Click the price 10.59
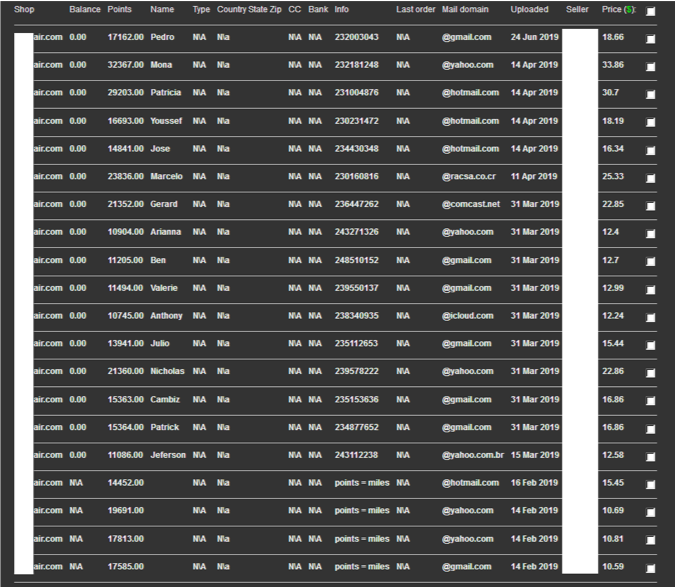Viewport: 675px width, 587px height. (613, 566)
